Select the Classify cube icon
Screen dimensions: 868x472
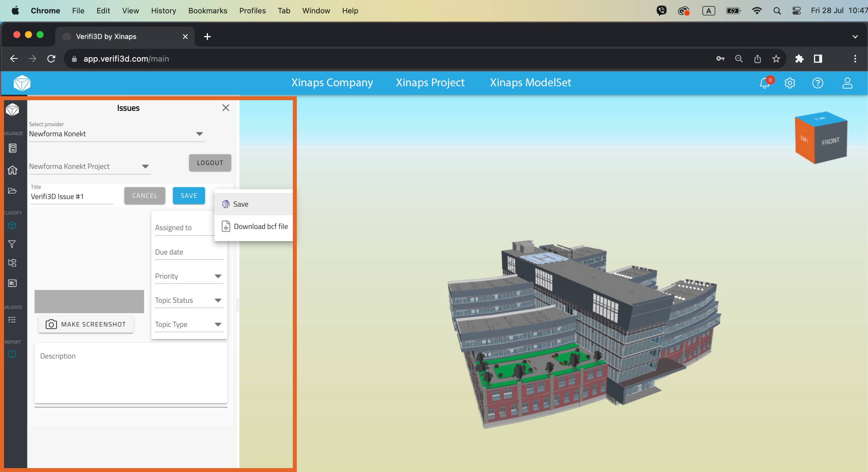click(x=12, y=226)
